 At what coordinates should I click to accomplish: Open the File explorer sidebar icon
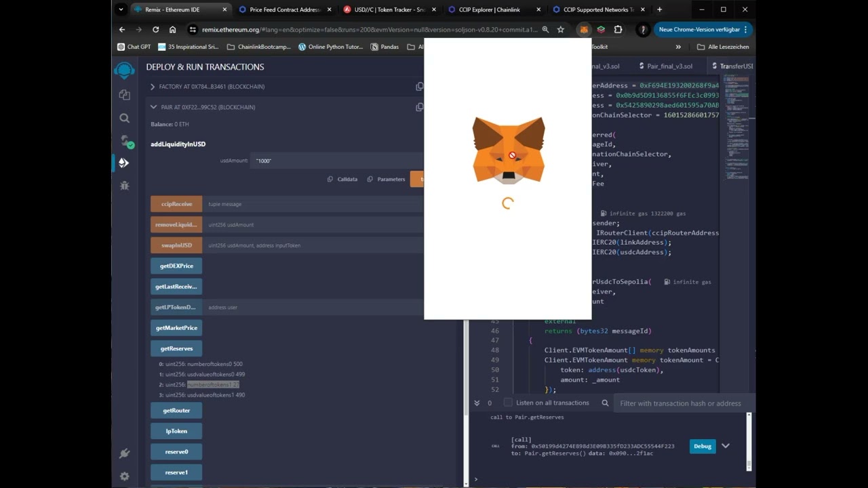coord(124,95)
